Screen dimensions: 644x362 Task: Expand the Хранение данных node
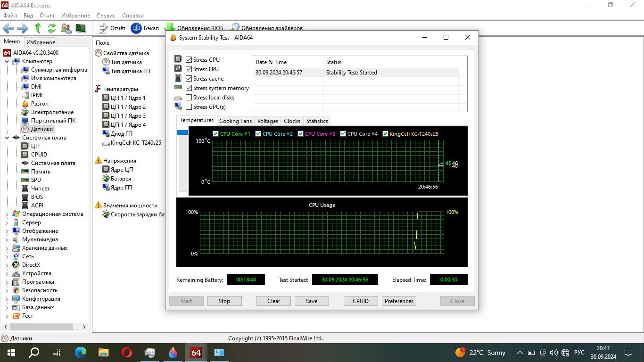[x=7, y=248]
